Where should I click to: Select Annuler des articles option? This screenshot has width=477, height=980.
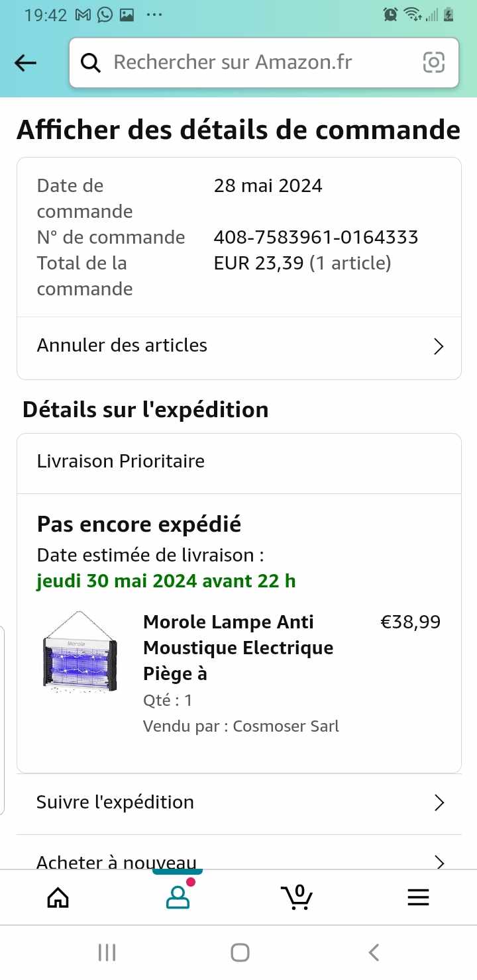pyautogui.click(x=123, y=346)
